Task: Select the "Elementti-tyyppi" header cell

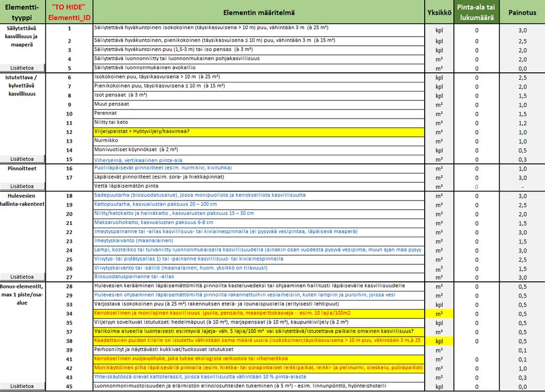Action: 22,12
